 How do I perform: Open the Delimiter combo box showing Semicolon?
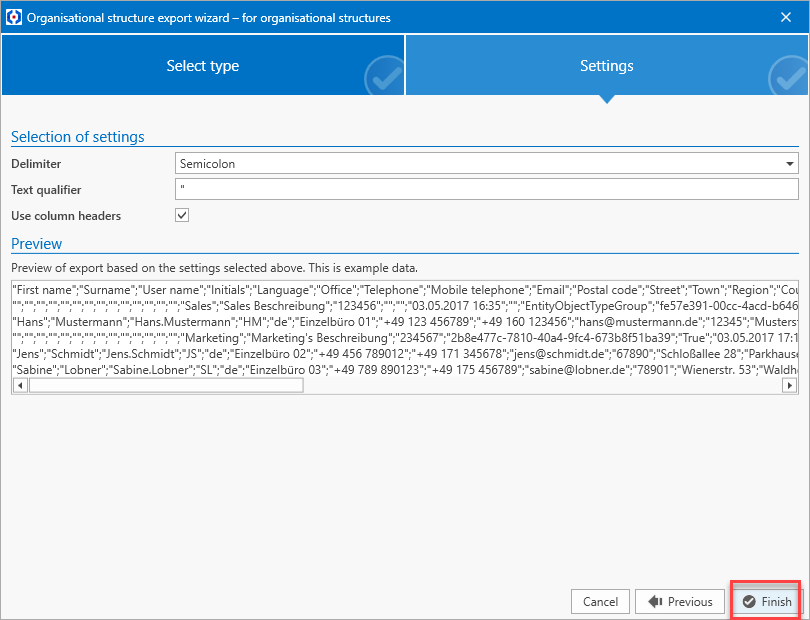(x=480, y=163)
